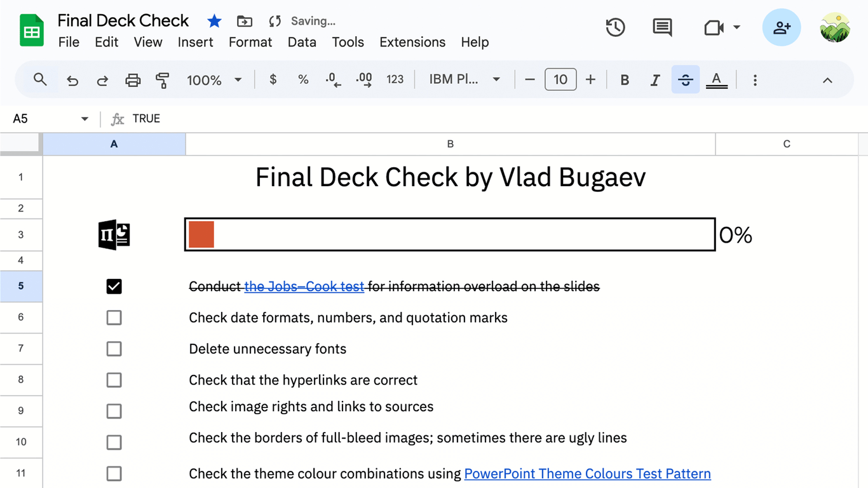Select the column C header
The height and width of the screenshot is (488, 868).
(x=787, y=144)
